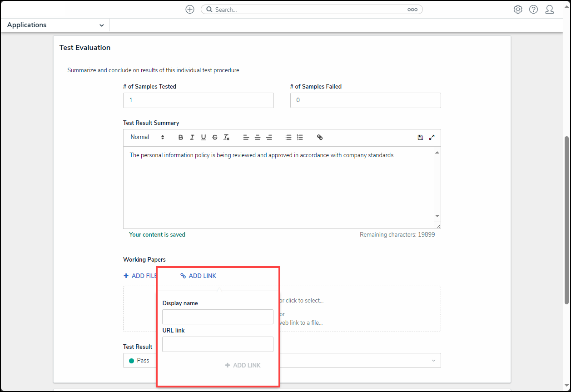Save the editor content with disk icon
Viewport: 571px width, 392px height.
pos(420,137)
